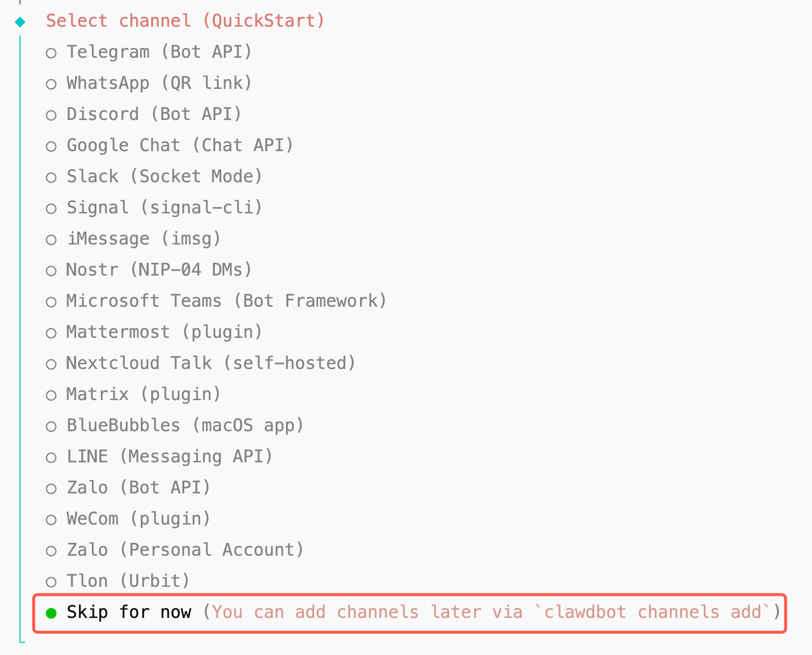Select the Telegram (Bot API) radio option
The height and width of the screenshot is (655, 812).
click(51, 53)
